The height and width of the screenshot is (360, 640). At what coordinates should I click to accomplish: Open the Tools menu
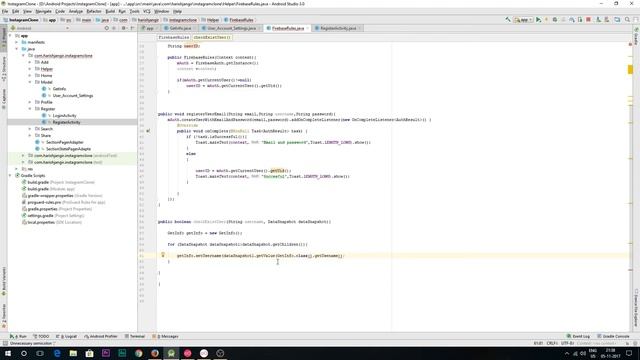(x=134, y=11)
